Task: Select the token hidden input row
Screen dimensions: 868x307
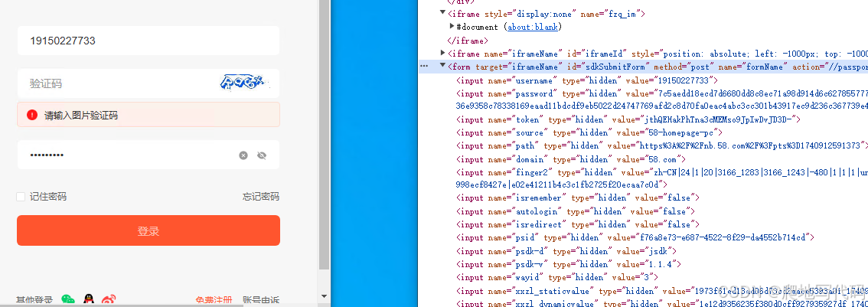Action: (628, 119)
